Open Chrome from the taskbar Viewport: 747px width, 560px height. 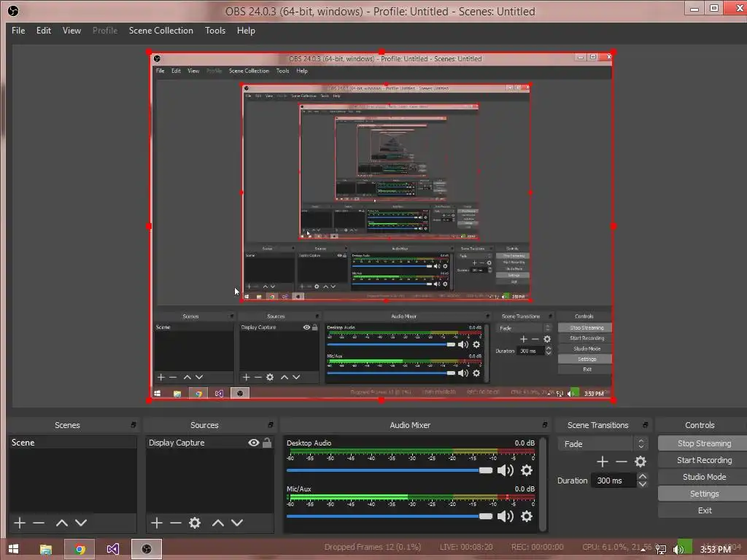click(80, 549)
